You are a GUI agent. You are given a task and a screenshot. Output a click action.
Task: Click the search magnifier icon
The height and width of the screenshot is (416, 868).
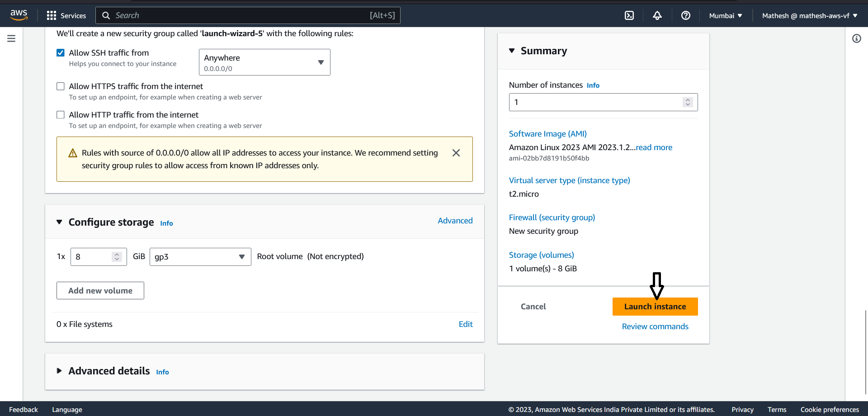[106, 15]
